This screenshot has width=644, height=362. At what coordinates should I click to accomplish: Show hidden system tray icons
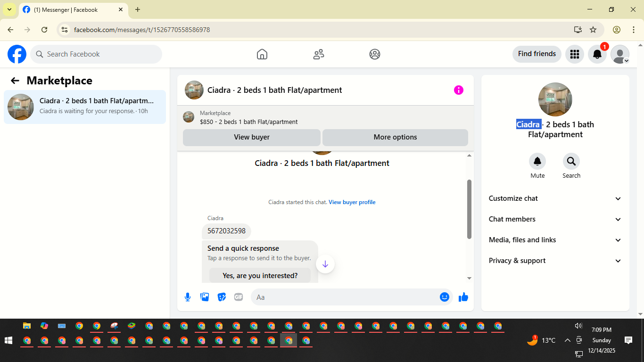point(567,340)
